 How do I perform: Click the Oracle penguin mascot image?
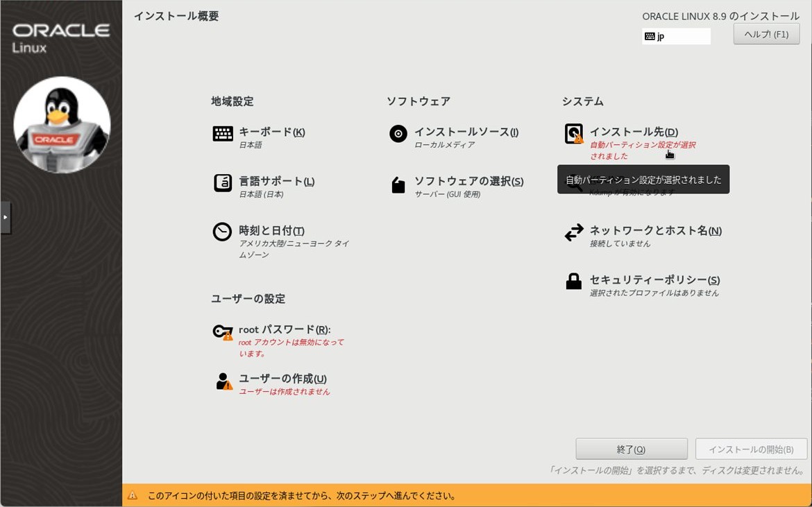point(62,125)
